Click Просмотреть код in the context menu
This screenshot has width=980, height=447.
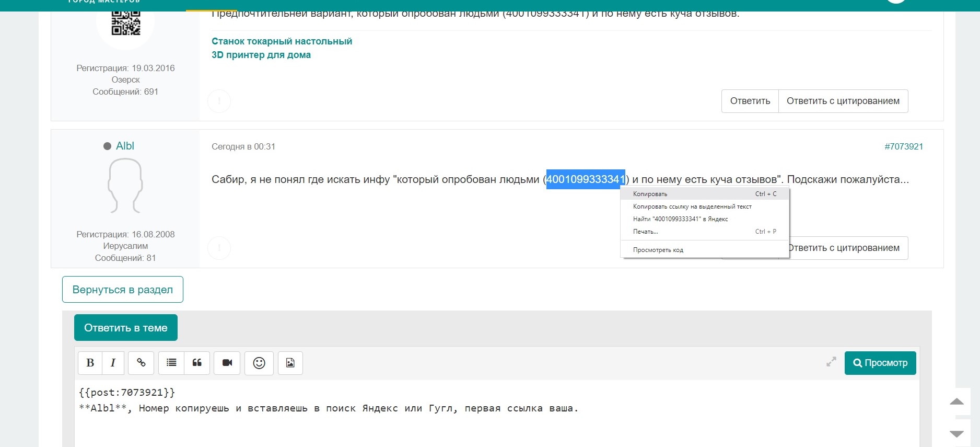[x=658, y=250]
